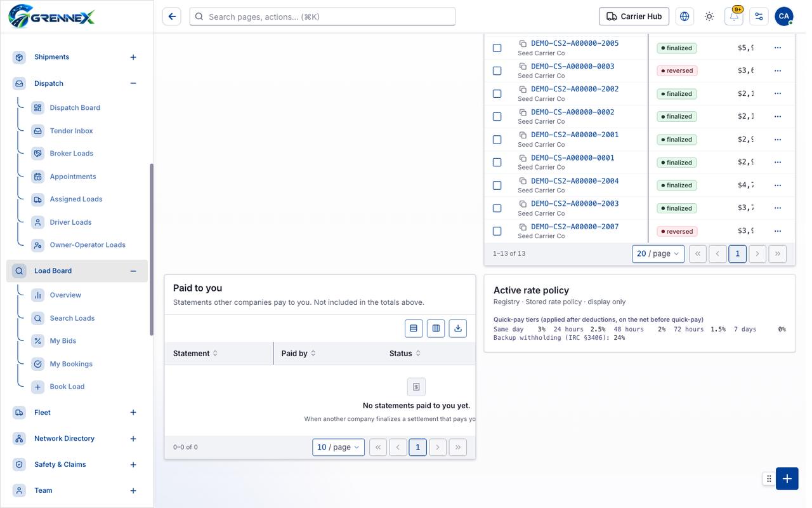This screenshot has height=508, width=812.
Task: Check the DEMO-CS2-A00000-2001 row
Action: pyautogui.click(x=497, y=139)
